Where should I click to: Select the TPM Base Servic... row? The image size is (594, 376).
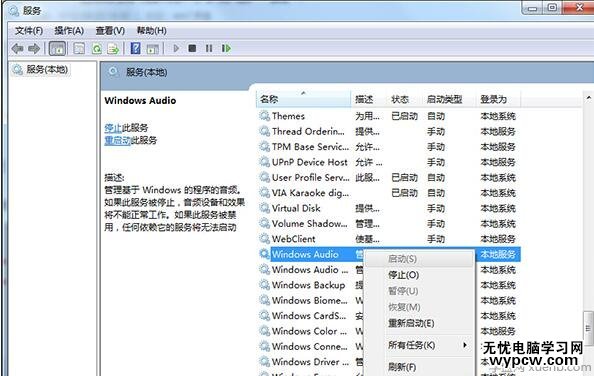pyautogui.click(x=389, y=147)
